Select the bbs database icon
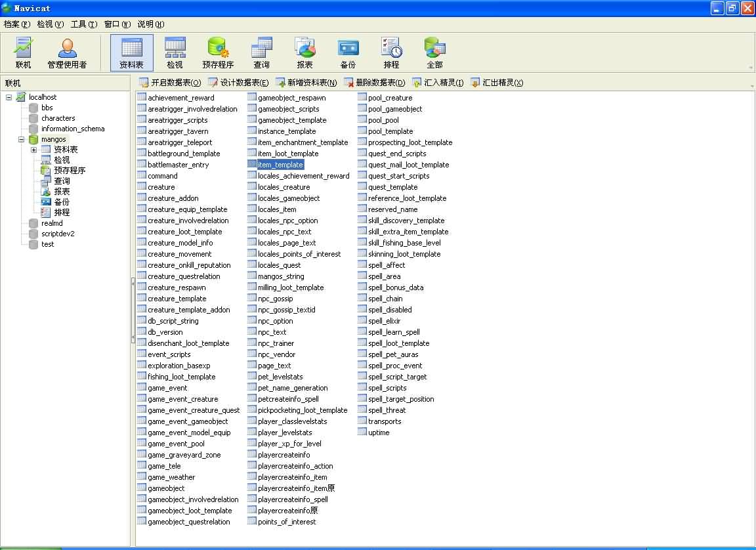 (33, 108)
